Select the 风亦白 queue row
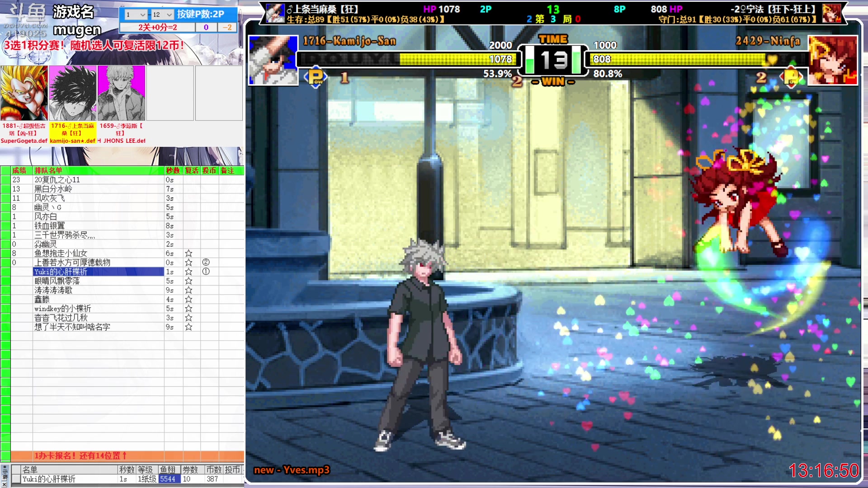 (x=98, y=216)
